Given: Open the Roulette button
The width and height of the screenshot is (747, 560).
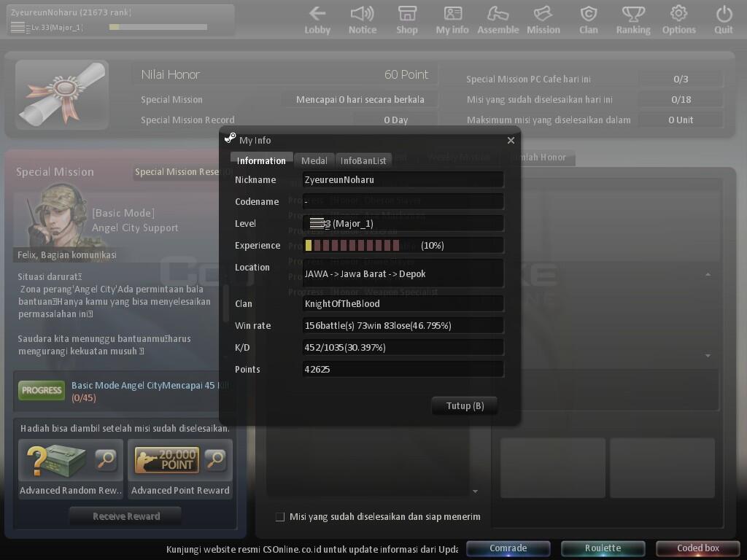Looking at the screenshot, I should click(603, 548).
